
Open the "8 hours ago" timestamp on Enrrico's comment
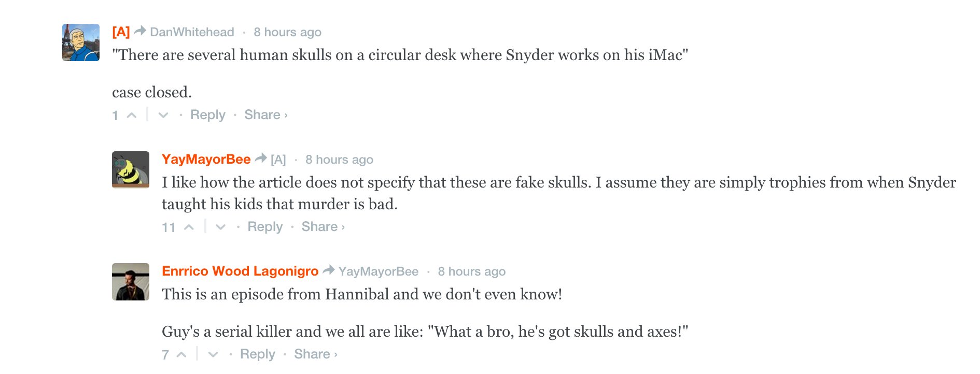(x=471, y=271)
